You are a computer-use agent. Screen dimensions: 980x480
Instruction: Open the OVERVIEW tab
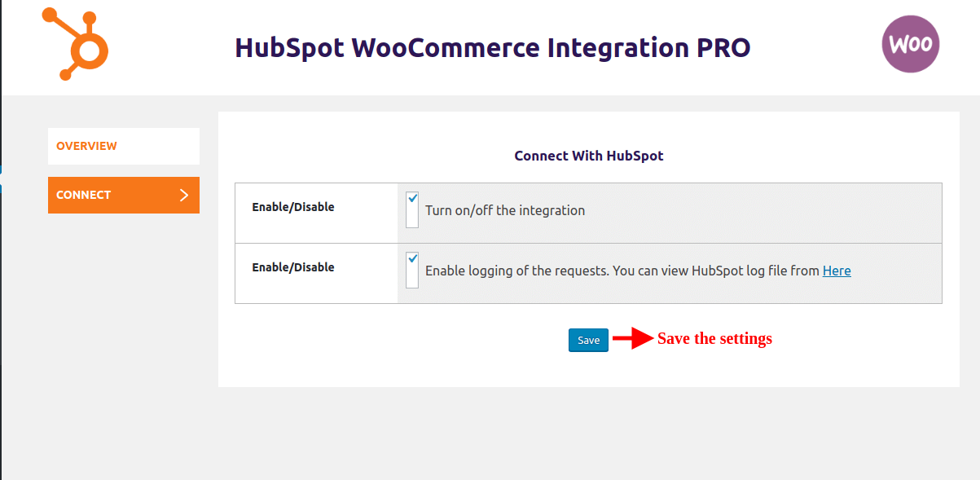pos(123,146)
